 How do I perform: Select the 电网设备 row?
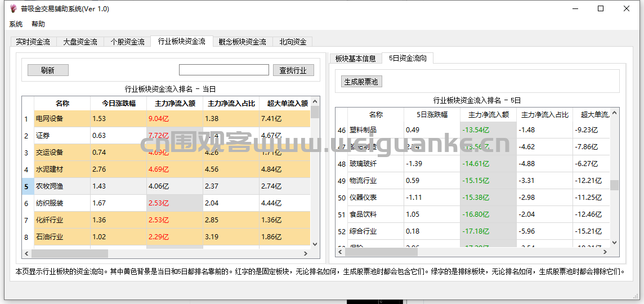click(x=50, y=119)
